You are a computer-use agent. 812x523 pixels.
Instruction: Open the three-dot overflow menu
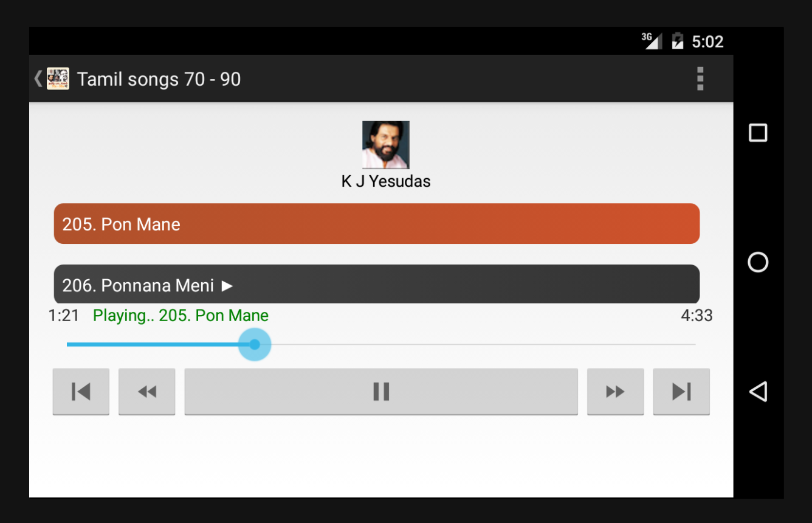(x=700, y=79)
